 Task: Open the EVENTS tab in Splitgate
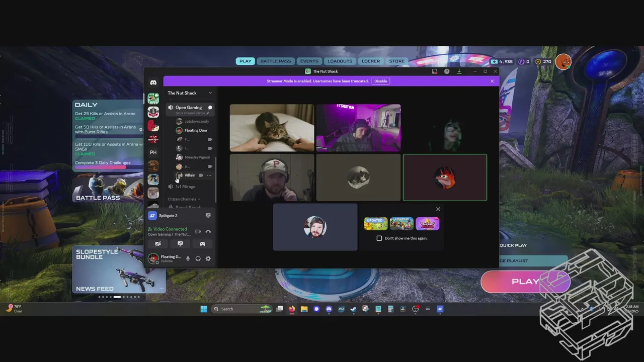[x=309, y=61]
